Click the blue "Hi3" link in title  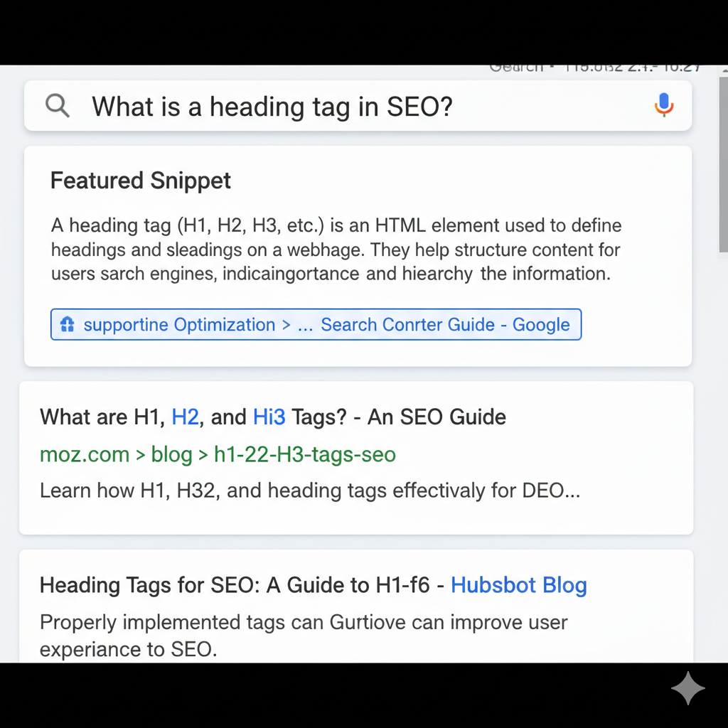click(x=269, y=417)
